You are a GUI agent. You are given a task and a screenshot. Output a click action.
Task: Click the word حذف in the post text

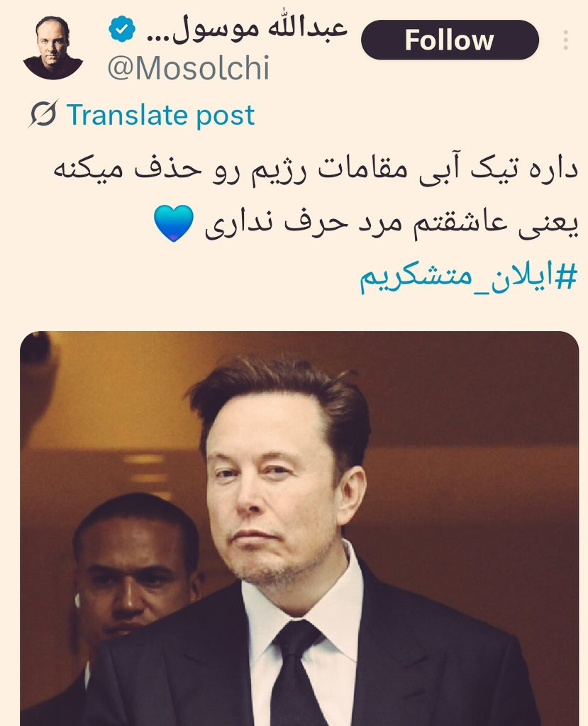point(168,169)
